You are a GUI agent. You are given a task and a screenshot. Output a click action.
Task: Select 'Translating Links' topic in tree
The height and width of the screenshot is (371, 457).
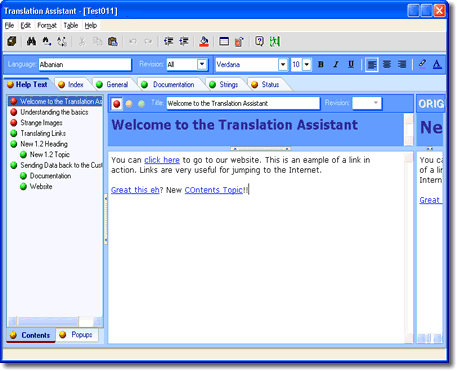click(43, 133)
